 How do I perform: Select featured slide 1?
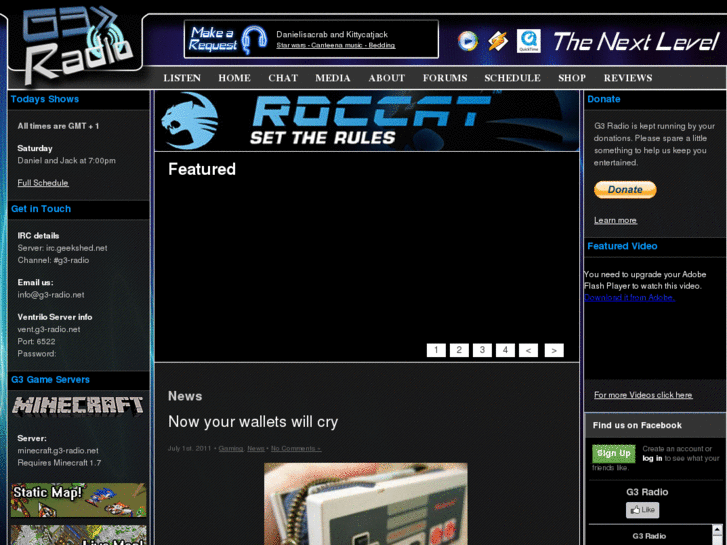click(x=436, y=350)
